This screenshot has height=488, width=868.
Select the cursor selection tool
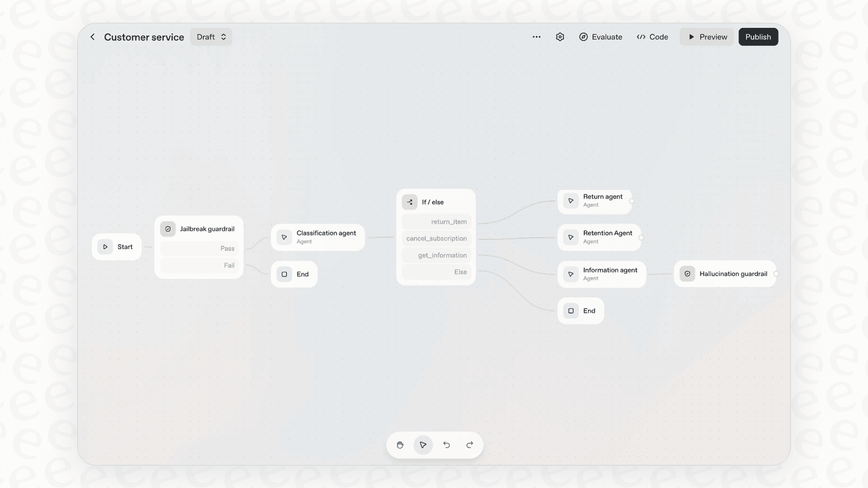(x=423, y=445)
